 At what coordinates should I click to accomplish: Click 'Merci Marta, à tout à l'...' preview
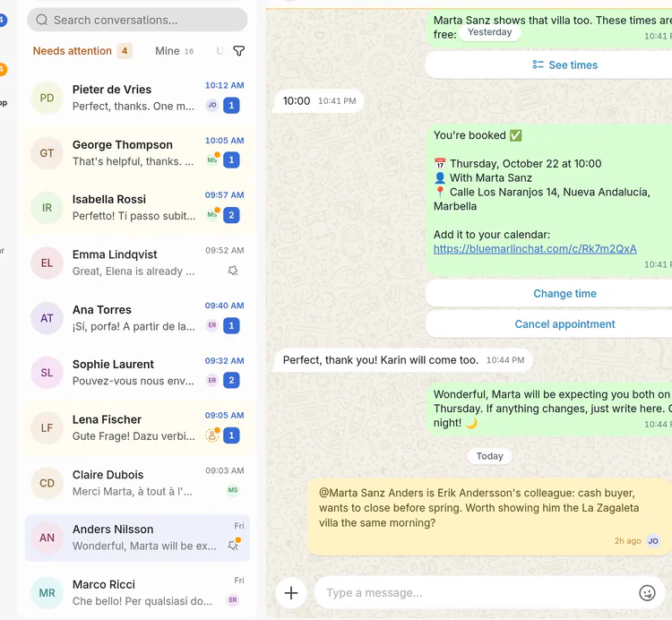[133, 492]
